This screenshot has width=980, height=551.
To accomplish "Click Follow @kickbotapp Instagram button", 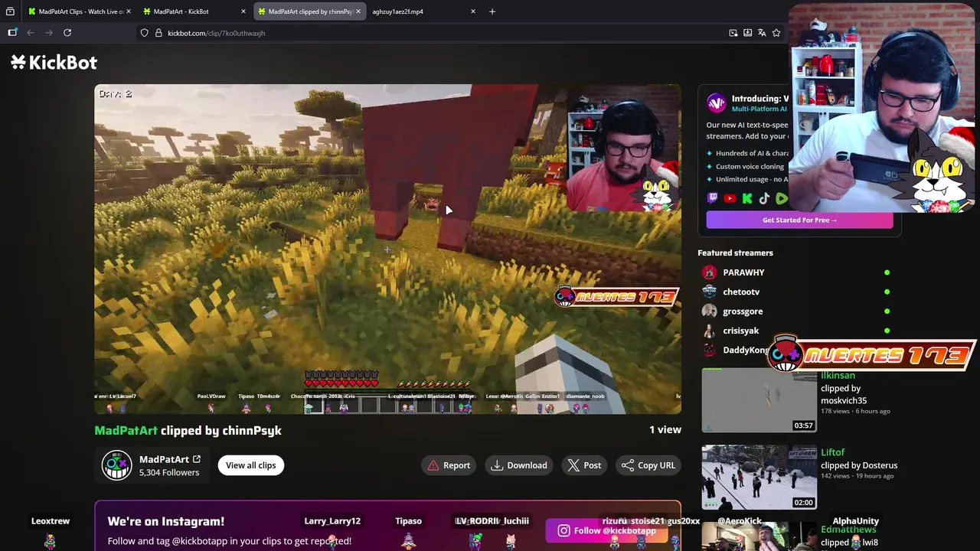I will pos(606,530).
